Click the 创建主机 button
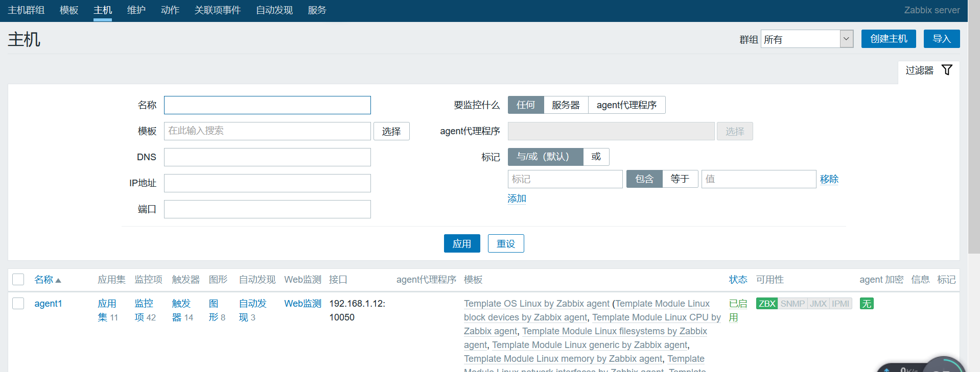Image resolution: width=980 pixels, height=372 pixels. pos(889,39)
